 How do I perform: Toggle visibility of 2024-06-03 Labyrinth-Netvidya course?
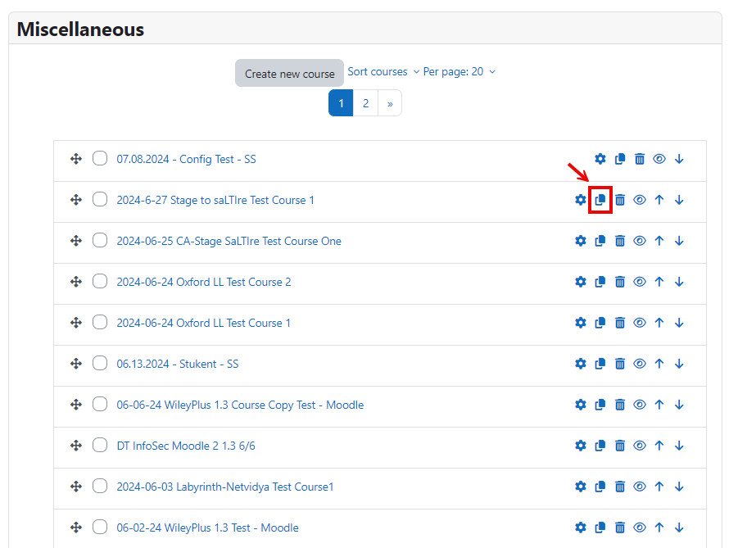tap(640, 487)
